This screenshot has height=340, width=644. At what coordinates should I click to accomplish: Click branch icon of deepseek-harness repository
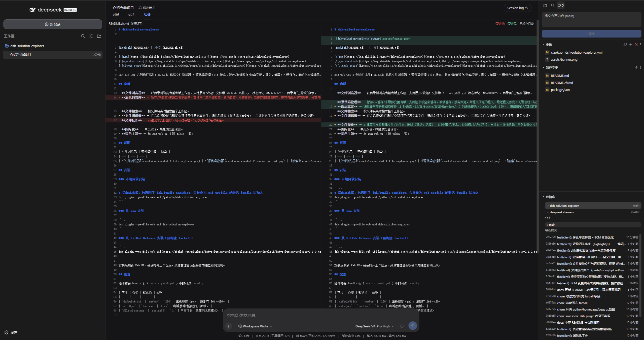tap(548, 212)
